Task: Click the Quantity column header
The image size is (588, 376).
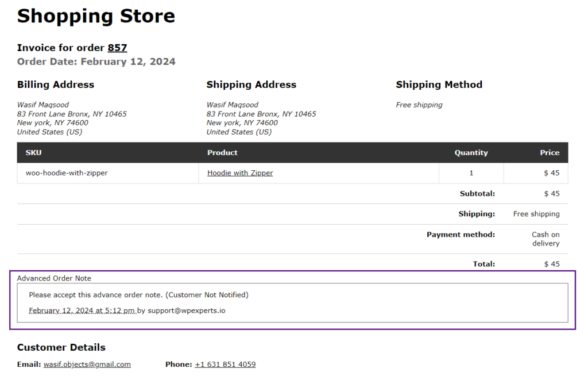Action: 471,152
